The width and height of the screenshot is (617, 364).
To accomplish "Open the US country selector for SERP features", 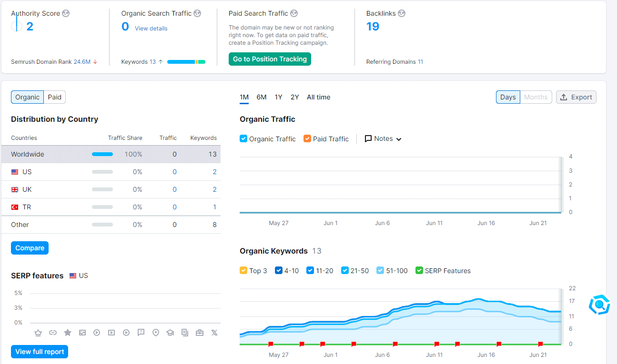I will tap(79, 275).
